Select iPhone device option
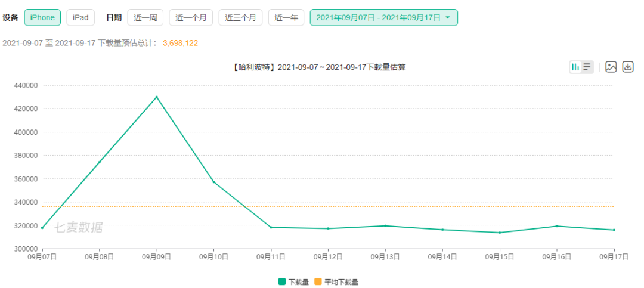The width and height of the screenshot is (644, 288). (x=42, y=18)
